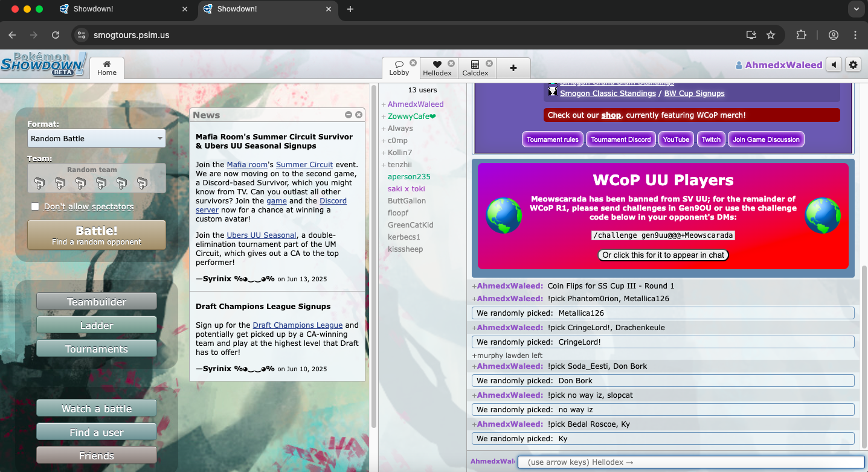Screen dimensions: 868x472
Task: Select the first random team Pokémon slot
Action: [x=39, y=182]
